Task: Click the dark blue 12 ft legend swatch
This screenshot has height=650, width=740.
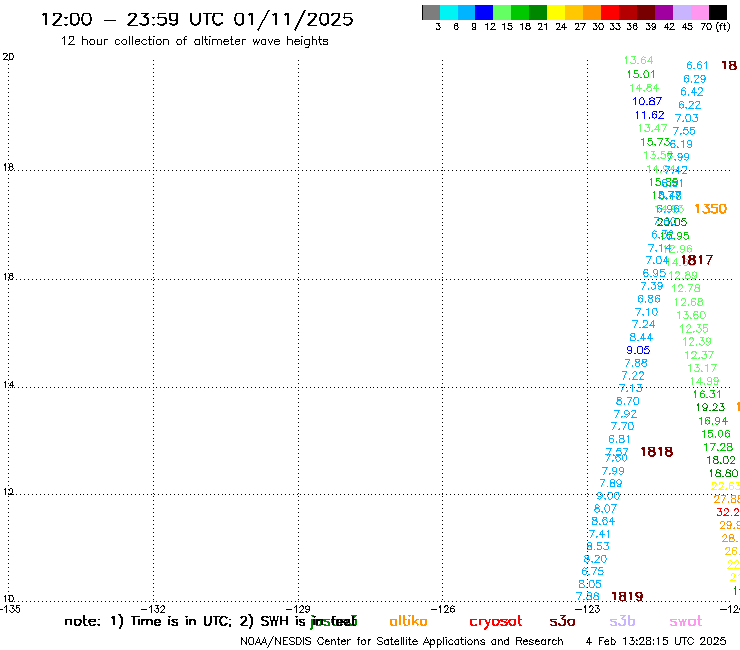Action: pos(484,12)
